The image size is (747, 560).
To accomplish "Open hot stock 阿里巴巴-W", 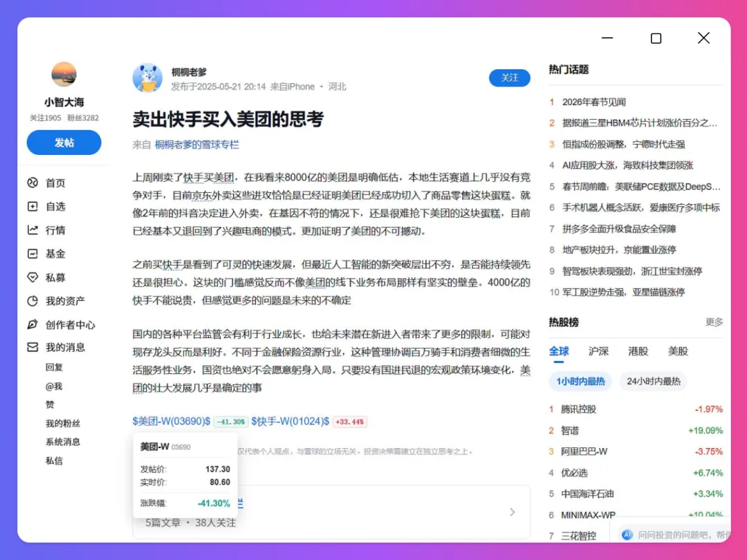I will 584,451.
